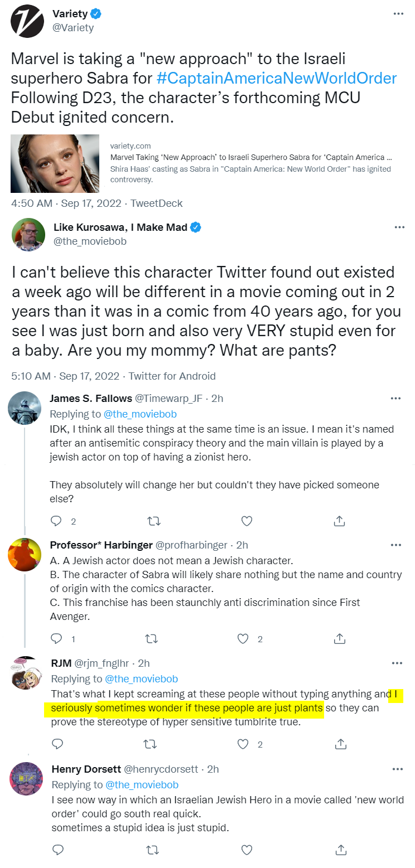The width and height of the screenshot is (415, 868).
Task: Reply to RJM's tweet
Action: (56, 744)
